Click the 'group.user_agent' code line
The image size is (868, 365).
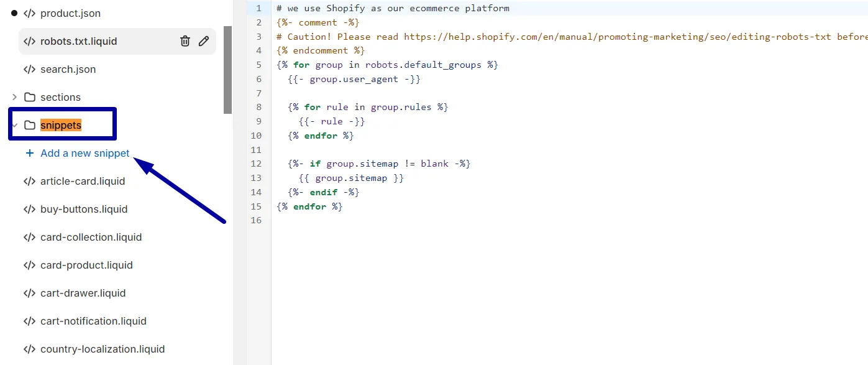pyautogui.click(x=354, y=79)
